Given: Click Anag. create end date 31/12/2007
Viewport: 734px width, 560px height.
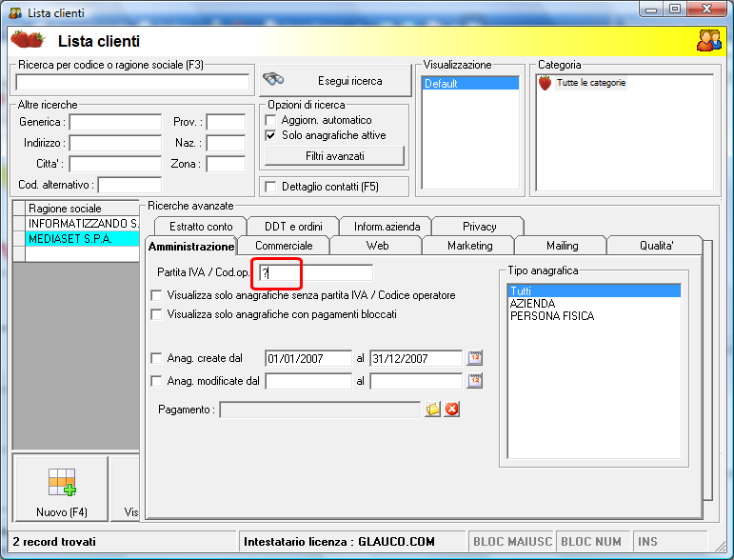Looking at the screenshot, I should point(416,358).
